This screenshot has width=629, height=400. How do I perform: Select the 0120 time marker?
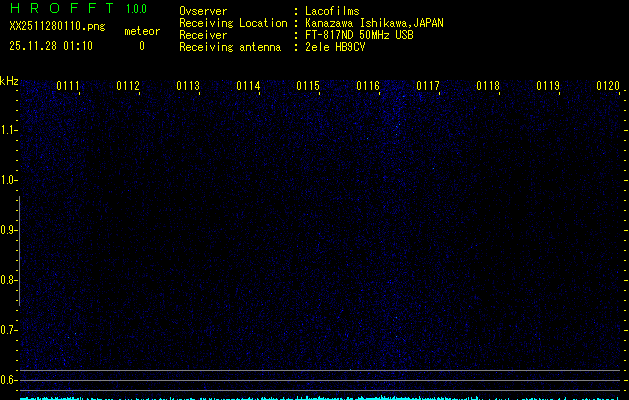[608, 86]
